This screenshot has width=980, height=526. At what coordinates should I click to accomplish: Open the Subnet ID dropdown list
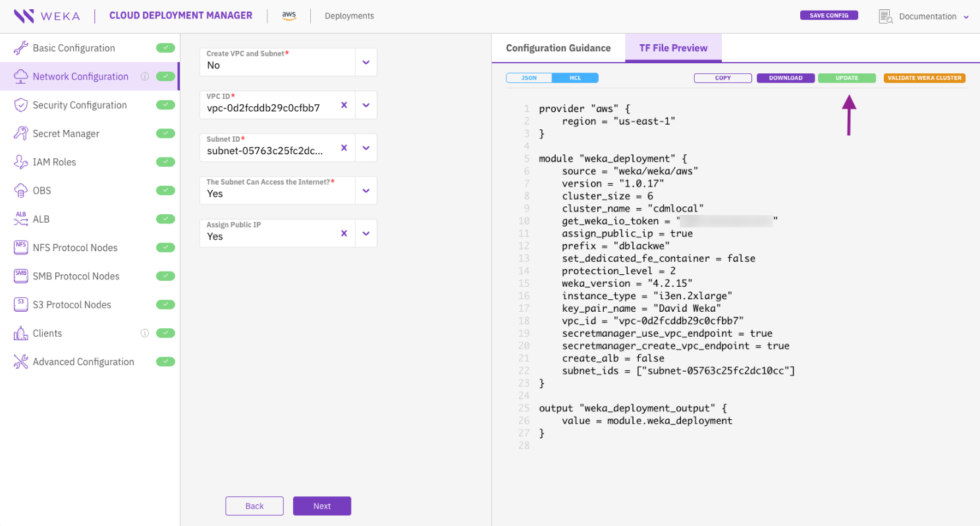click(x=366, y=148)
